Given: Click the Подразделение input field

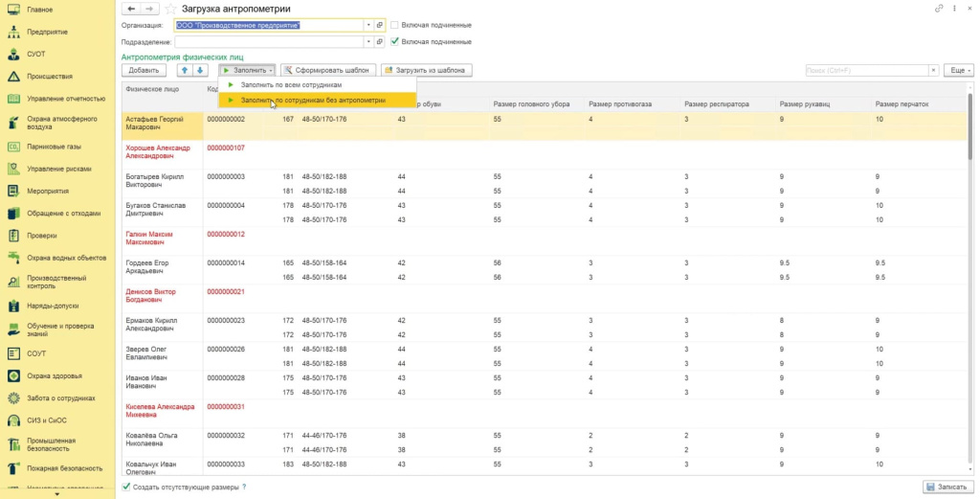Looking at the screenshot, I should 269,42.
